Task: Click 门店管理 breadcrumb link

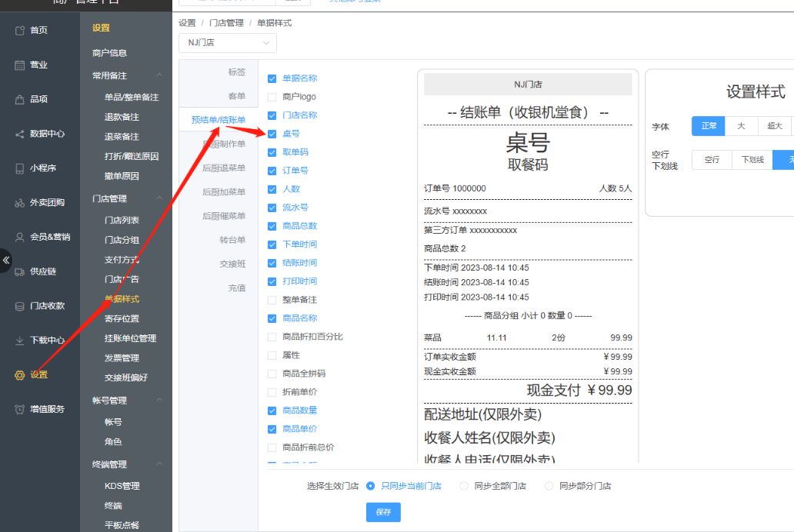Action: (x=226, y=23)
